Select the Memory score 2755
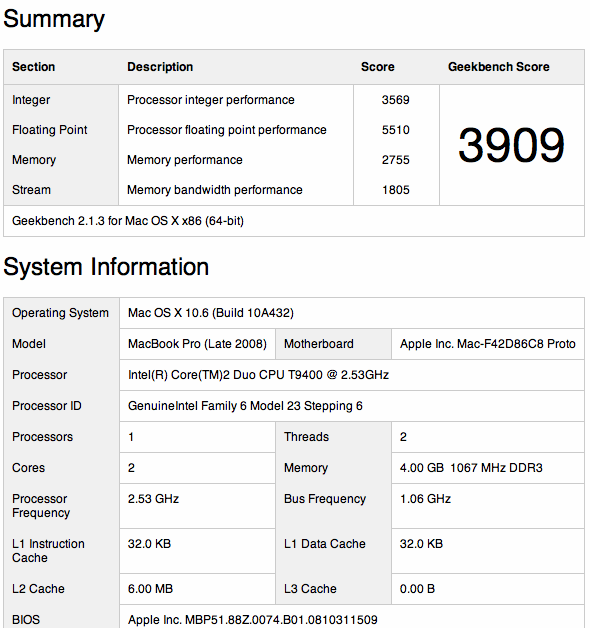The width and height of the screenshot is (590, 628). [395, 160]
